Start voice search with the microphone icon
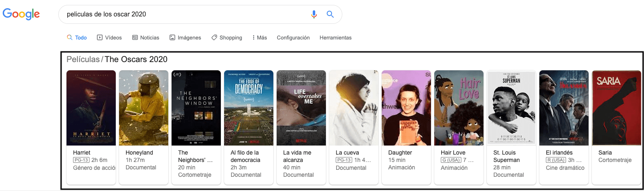The image size is (644, 192). 314,14
